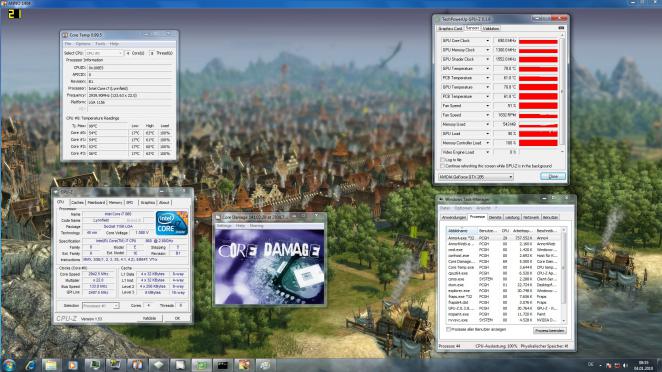Open Windows Media Player taskbar icon
Screen dimensions: 662x372
(73, 365)
